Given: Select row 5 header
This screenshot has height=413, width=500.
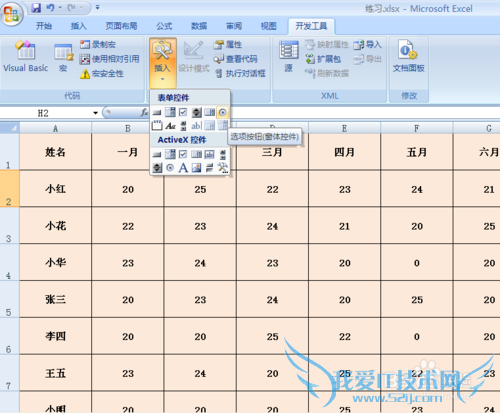Looking at the screenshot, I should click(9, 299).
